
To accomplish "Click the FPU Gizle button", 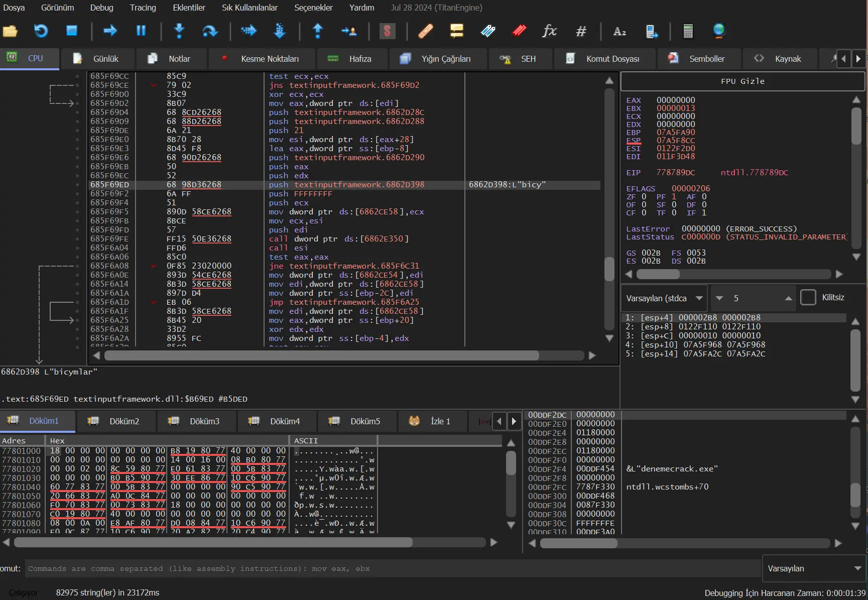I will (742, 81).
